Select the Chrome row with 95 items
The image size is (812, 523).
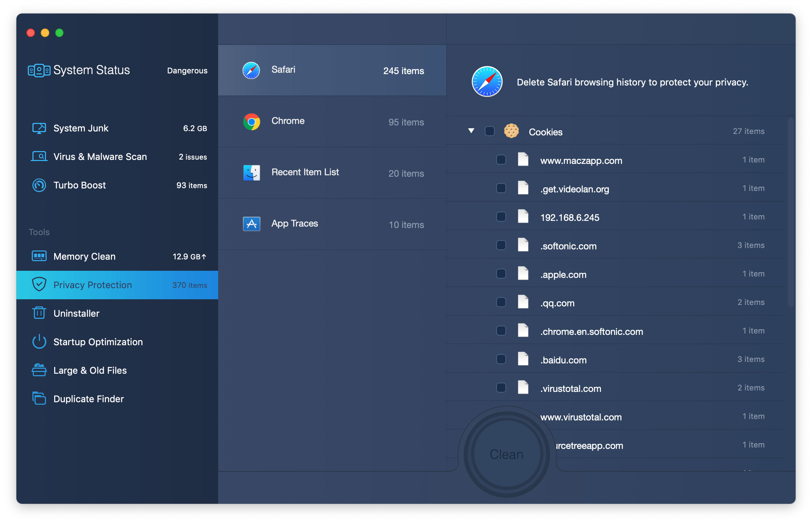[332, 121]
